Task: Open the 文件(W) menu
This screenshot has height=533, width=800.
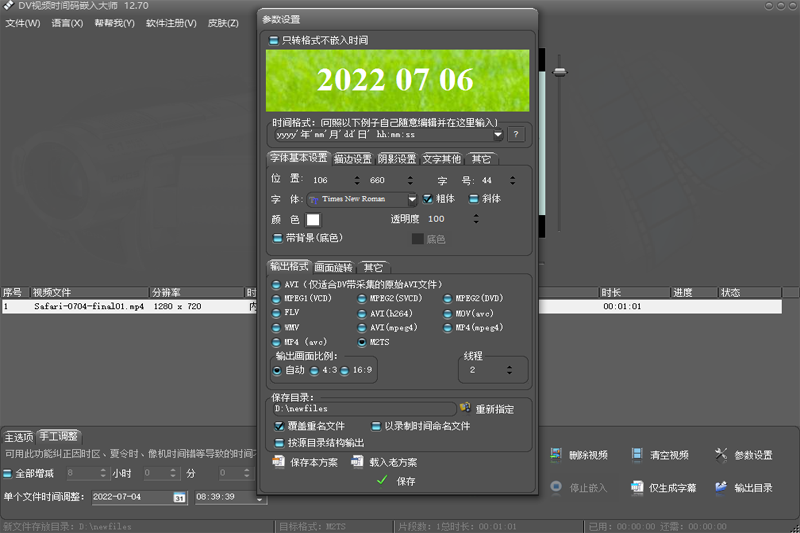Action: coord(23,23)
